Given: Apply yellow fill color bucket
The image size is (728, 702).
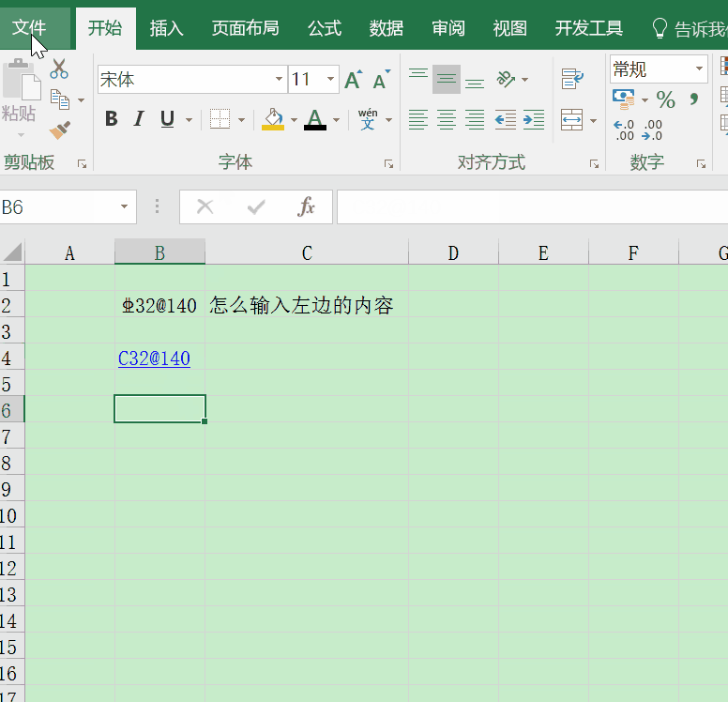Looking at the screenshot, I should point(273,119).
